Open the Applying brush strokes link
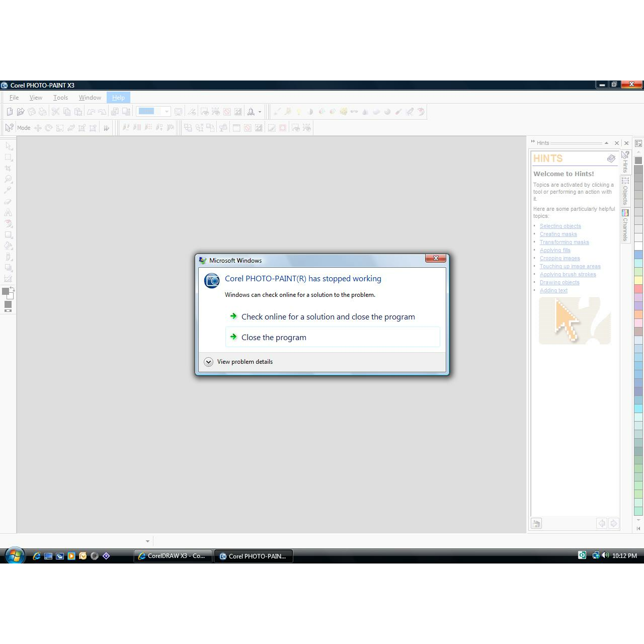The image size is (644, 644). (x=568, y=275)
